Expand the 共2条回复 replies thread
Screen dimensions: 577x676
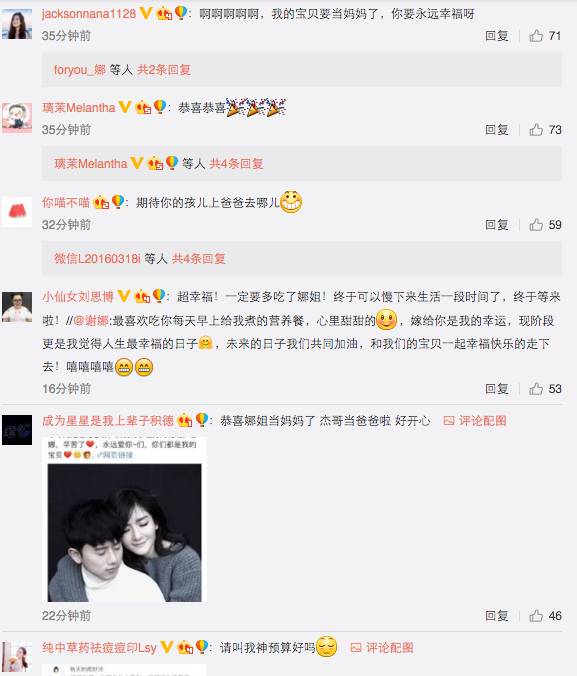click(164, 70)
